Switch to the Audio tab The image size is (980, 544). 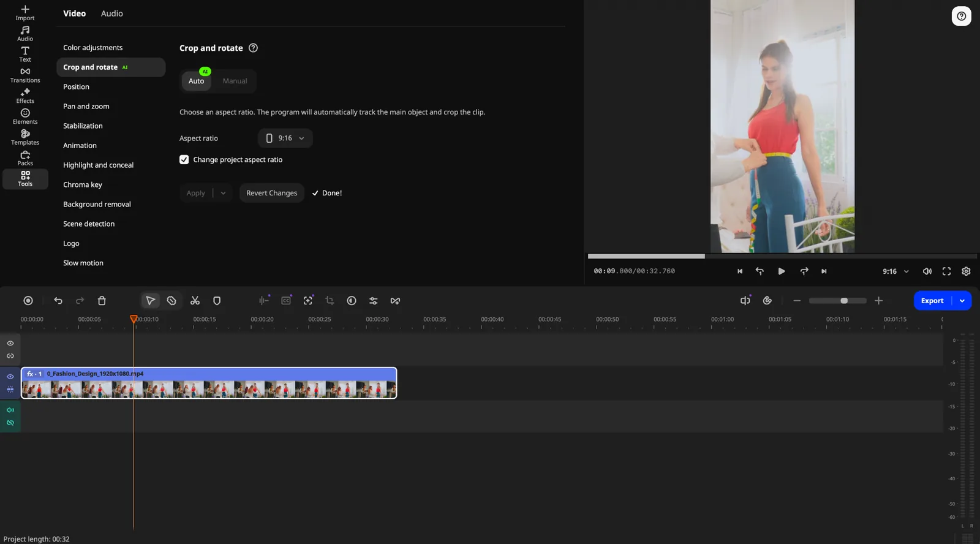point(112,13)
